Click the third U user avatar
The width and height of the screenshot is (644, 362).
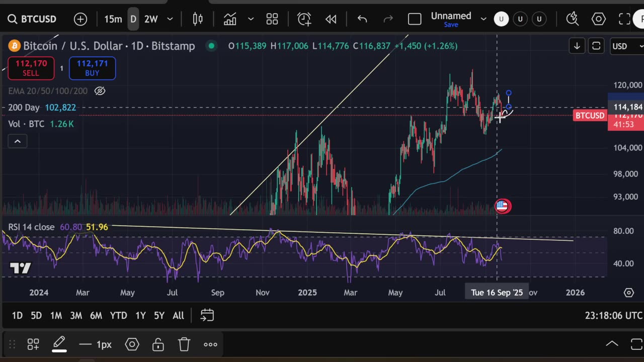point(539,19)
